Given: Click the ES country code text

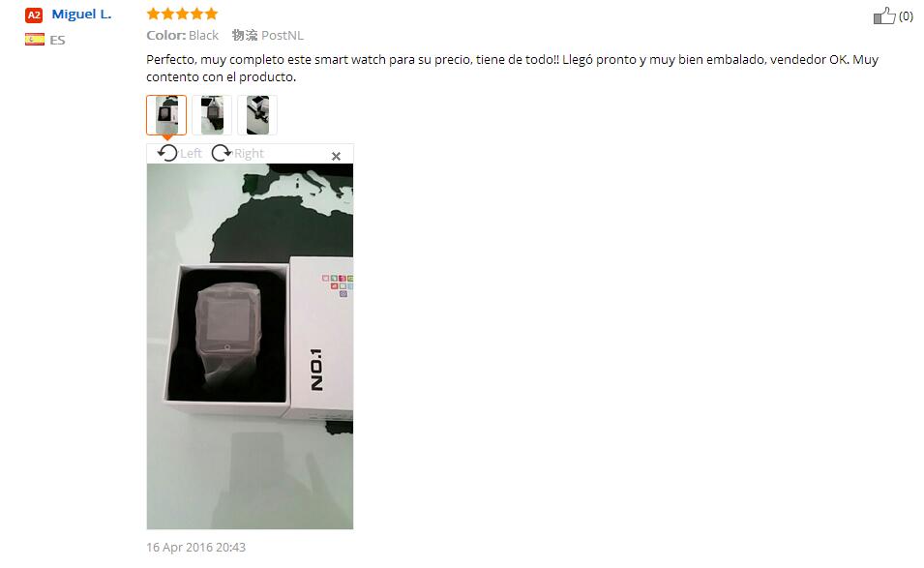Looking at the screenshot, I should (57, 40).
